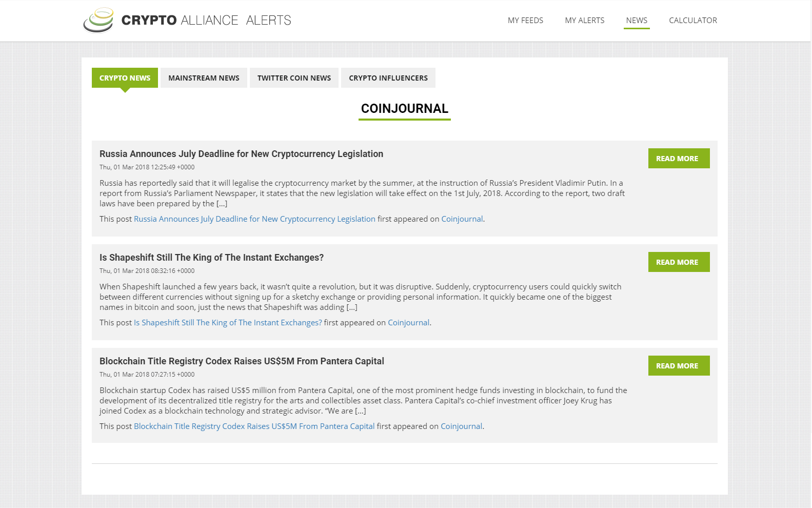
Task: Click timestamp 'Thu, 01 Mar 2018 08:32:16 +0000'
Action: click(147, 271)
